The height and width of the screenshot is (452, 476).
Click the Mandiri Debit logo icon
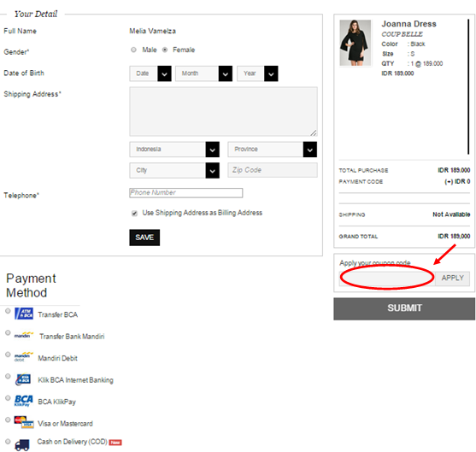(x=24, y=357)
